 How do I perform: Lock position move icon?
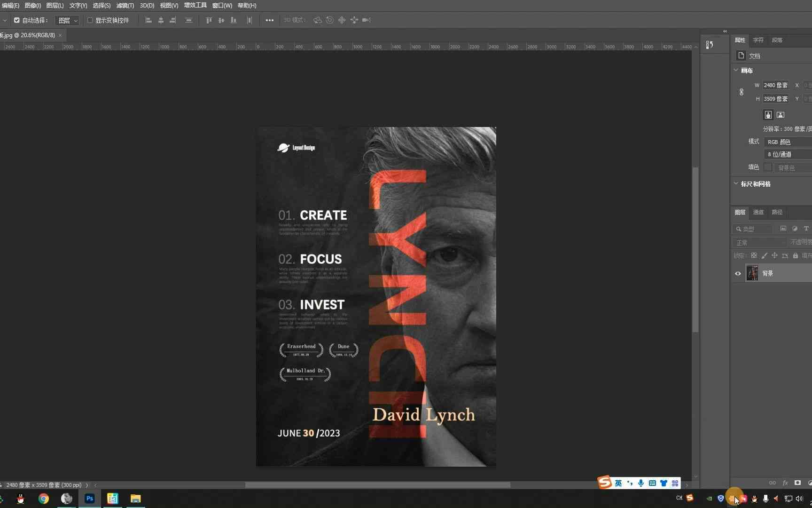coord(774,255)
